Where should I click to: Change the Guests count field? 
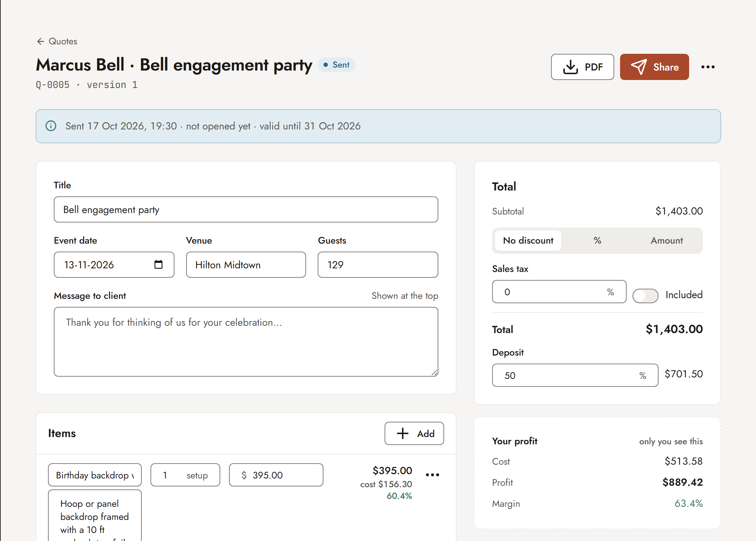coord(378,265)
